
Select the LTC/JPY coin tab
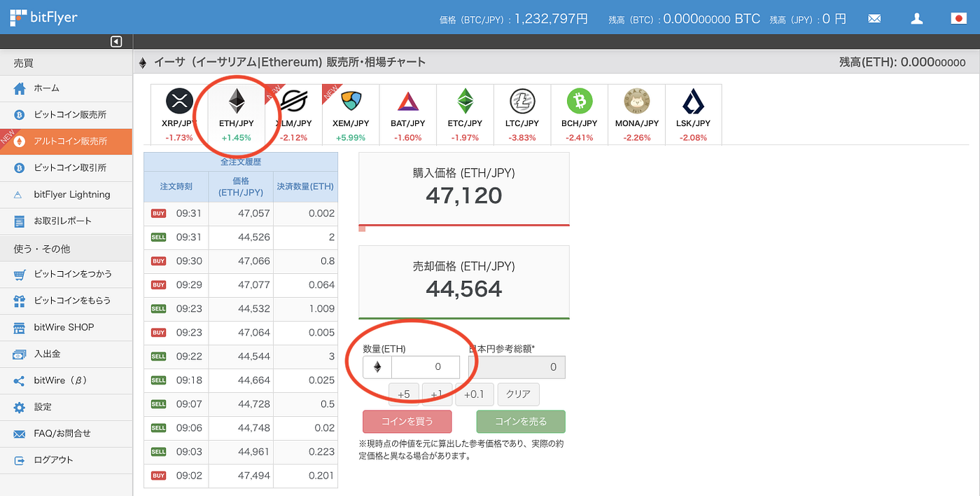tap(522, 114)
